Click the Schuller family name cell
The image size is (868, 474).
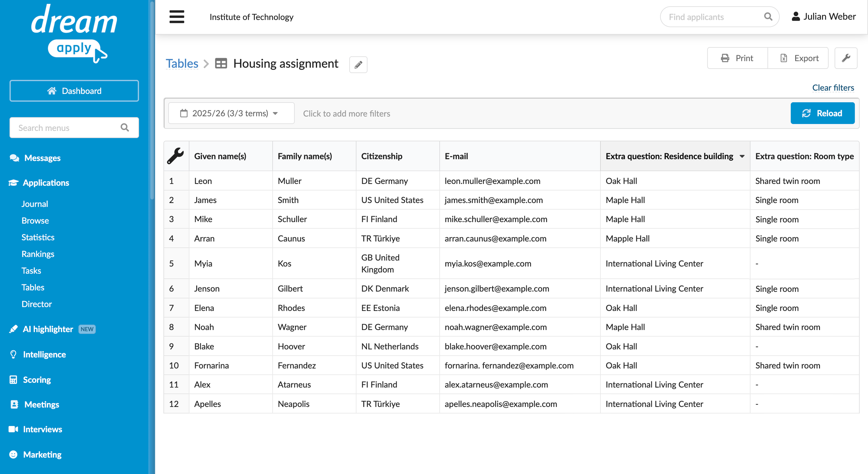point(314,219)
